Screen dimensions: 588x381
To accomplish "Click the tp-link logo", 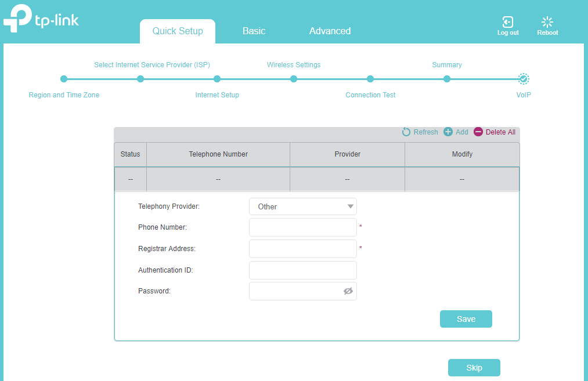I will point(41,20).
